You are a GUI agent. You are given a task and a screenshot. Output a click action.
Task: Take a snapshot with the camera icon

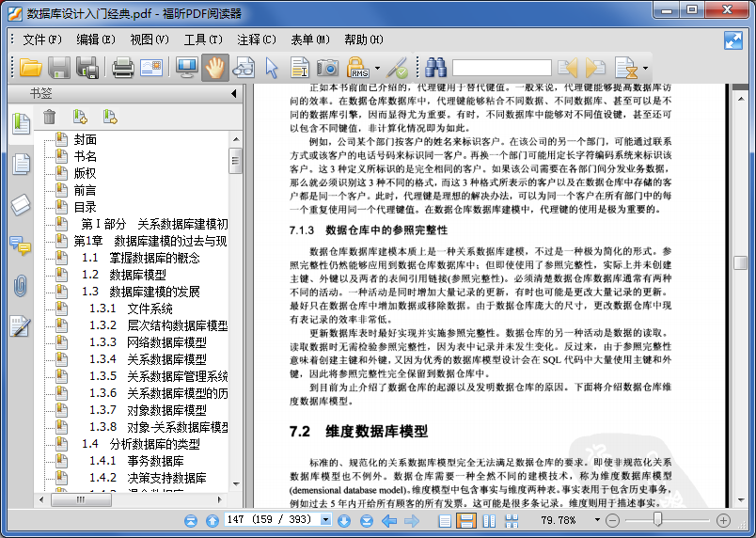(328, 68)
